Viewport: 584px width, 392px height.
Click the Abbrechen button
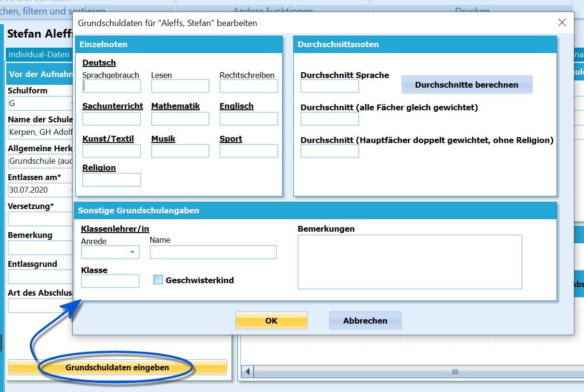click(365, 321)
